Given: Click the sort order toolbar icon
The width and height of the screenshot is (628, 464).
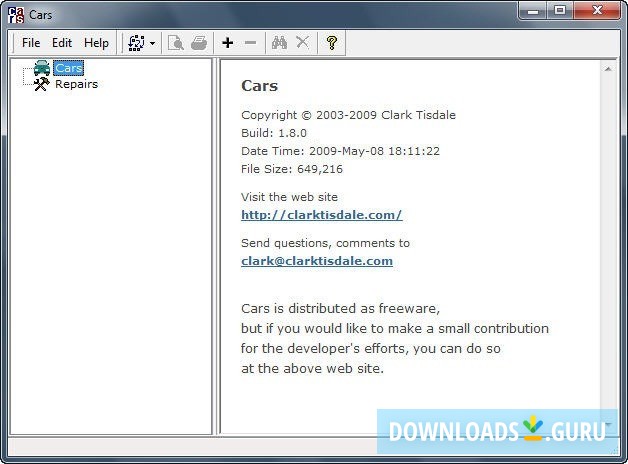Looking at the screenshot, I should tap(137, 42).
